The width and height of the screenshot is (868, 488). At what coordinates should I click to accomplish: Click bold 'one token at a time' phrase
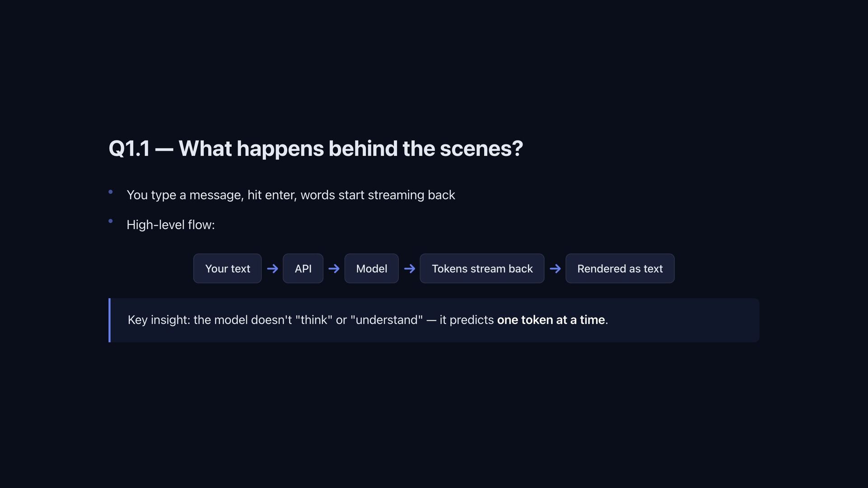pyautogui.click(x=551, y=320)
